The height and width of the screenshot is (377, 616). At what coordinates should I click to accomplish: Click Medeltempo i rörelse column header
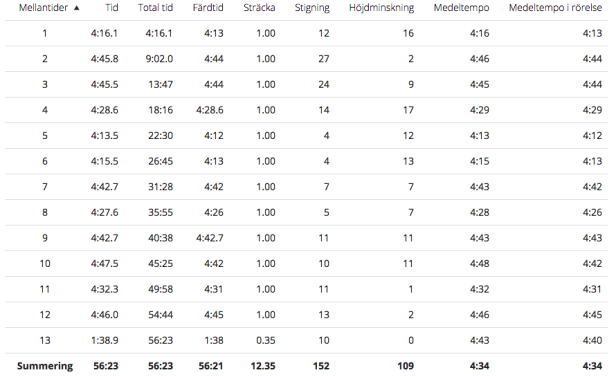point(556,7)
